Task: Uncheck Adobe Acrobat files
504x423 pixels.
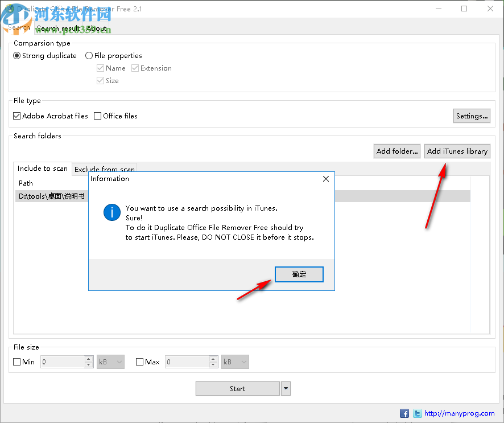Action: pyautogui.click(x=16, y=116)
